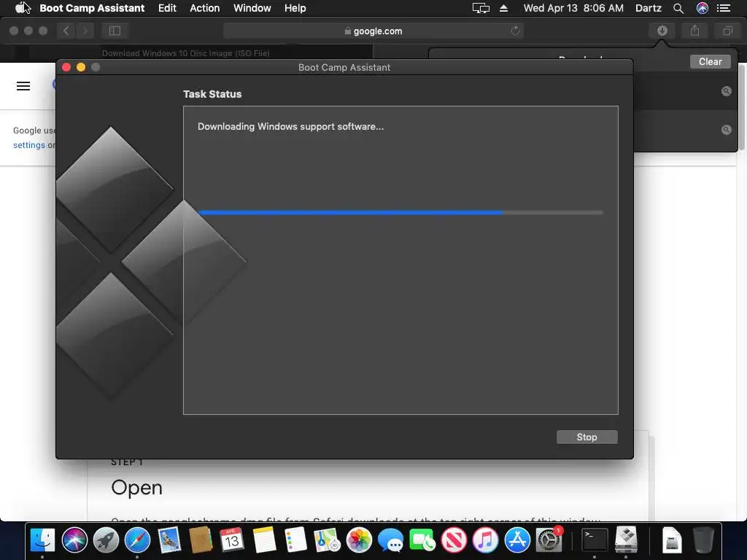Activate Siri from the menu bar

pos(703,8)
